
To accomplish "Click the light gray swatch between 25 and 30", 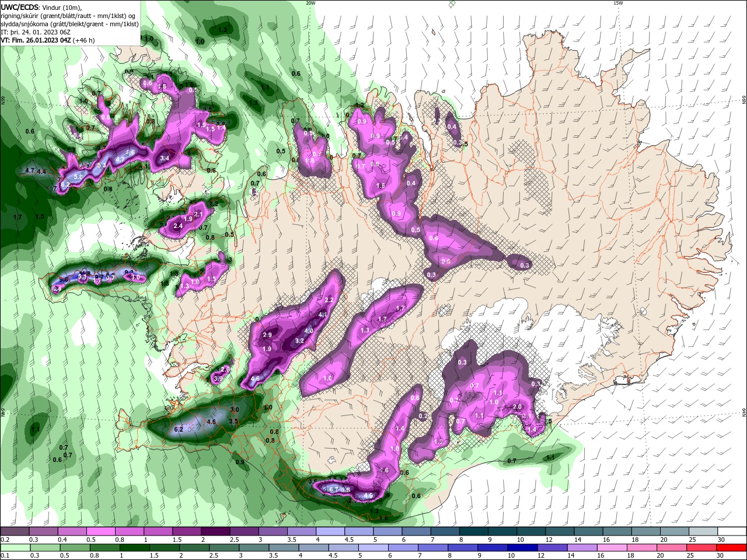I will pos(703,531).
